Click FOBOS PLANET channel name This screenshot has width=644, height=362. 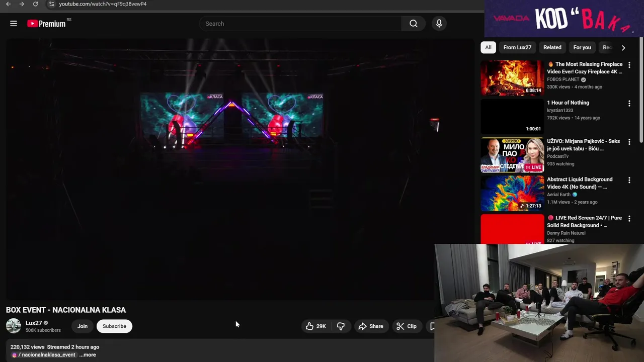[x=563, y=79]
